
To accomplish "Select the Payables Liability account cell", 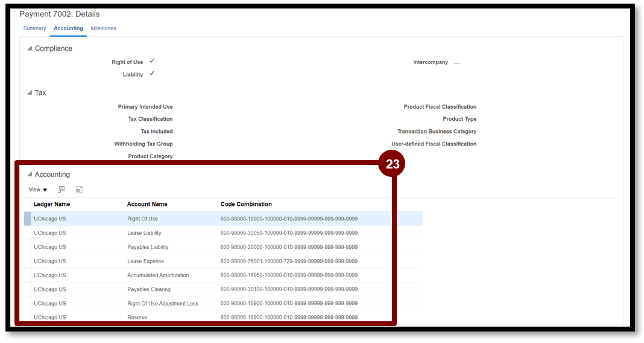I will coord(148,247).
